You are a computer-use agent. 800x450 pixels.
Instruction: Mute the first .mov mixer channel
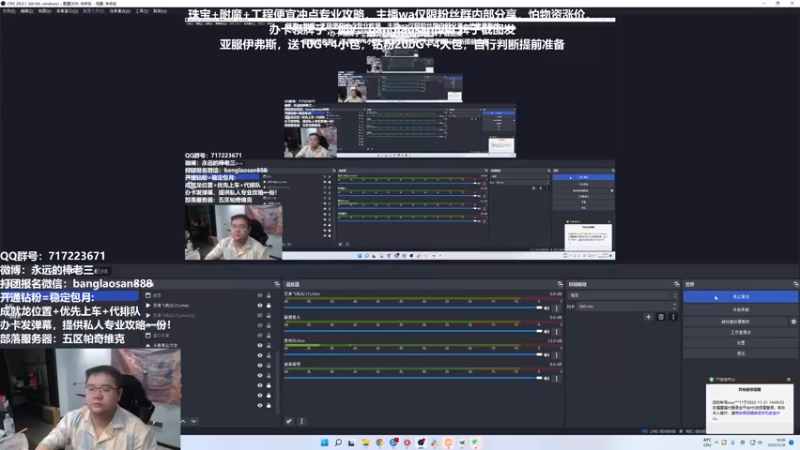tap(547, 308)
